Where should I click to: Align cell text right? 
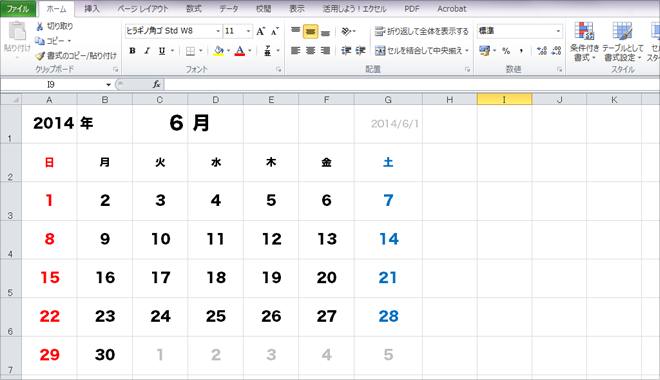pyautogui.click(x=325, y=50)
